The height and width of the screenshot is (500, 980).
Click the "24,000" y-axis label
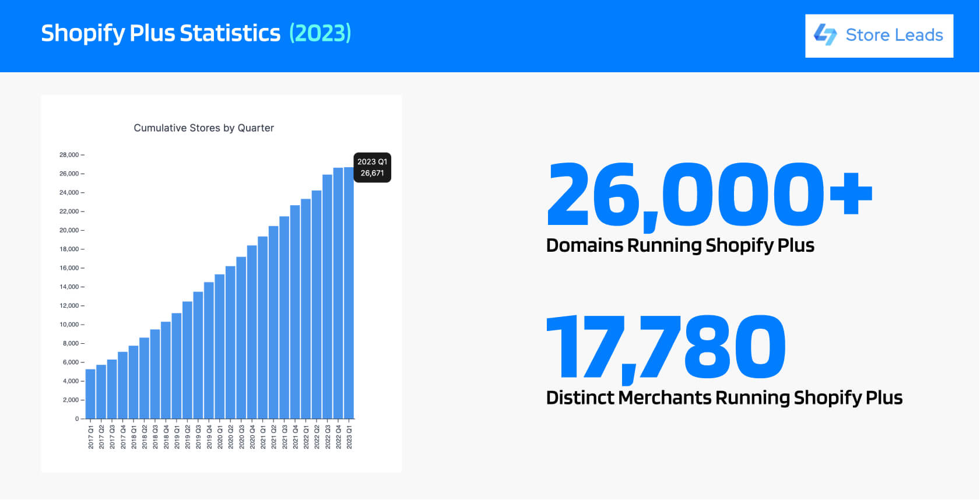pyautogui.click(x=69, y=192)
